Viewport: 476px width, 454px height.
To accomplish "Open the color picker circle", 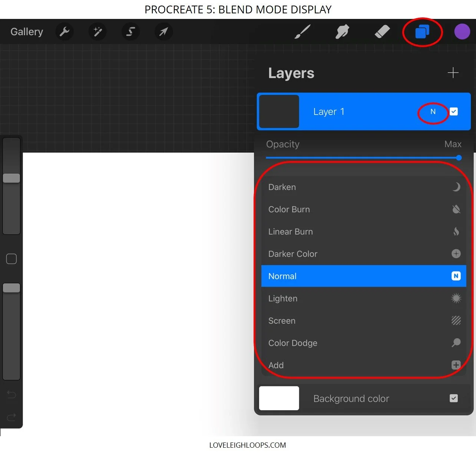I will (x=462, y=32).
